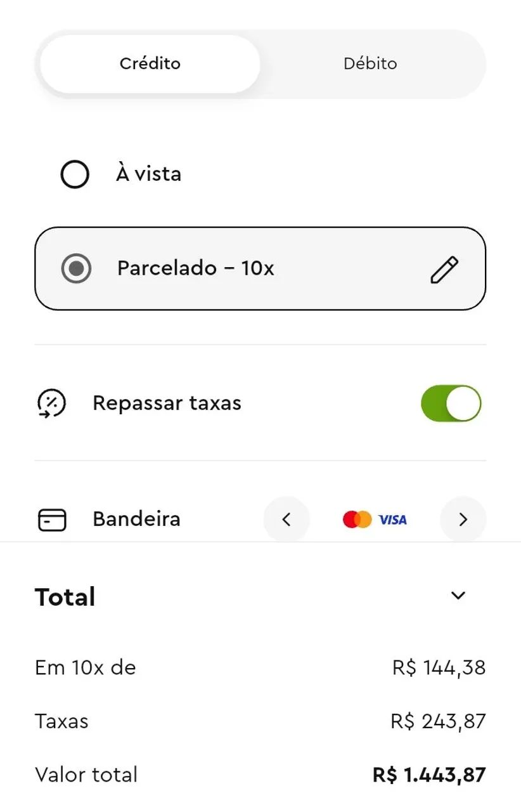Open the Parcelado – 10x installment selector
The width and height of the screenshot is (521, 812).
coord(260,268)
